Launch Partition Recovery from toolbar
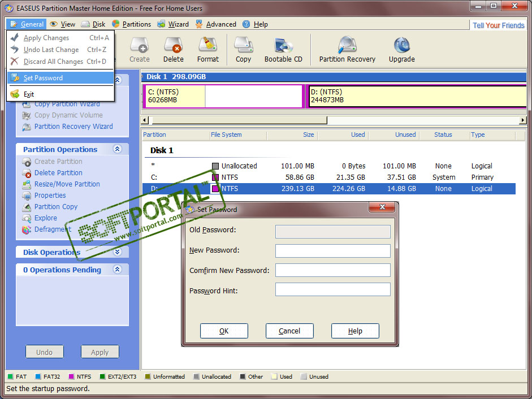532x399 pixels. pos(347,50)
